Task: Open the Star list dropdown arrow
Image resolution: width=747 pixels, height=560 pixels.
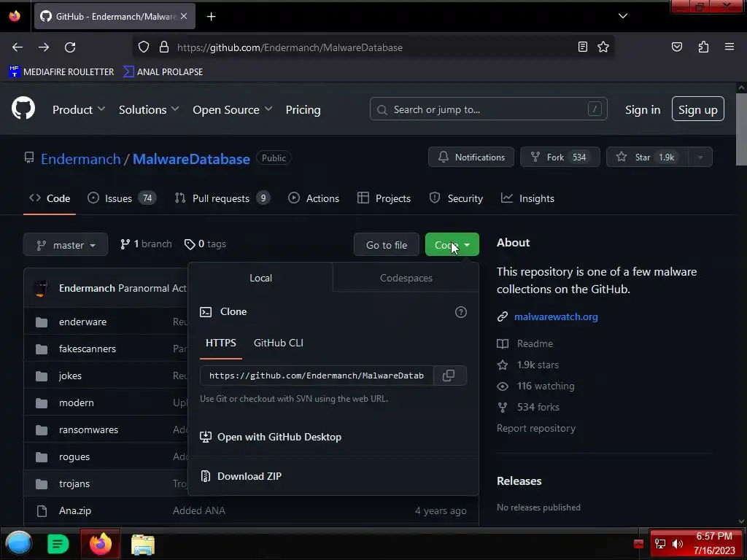Action: pyautogui.click(x=700, y=157)
